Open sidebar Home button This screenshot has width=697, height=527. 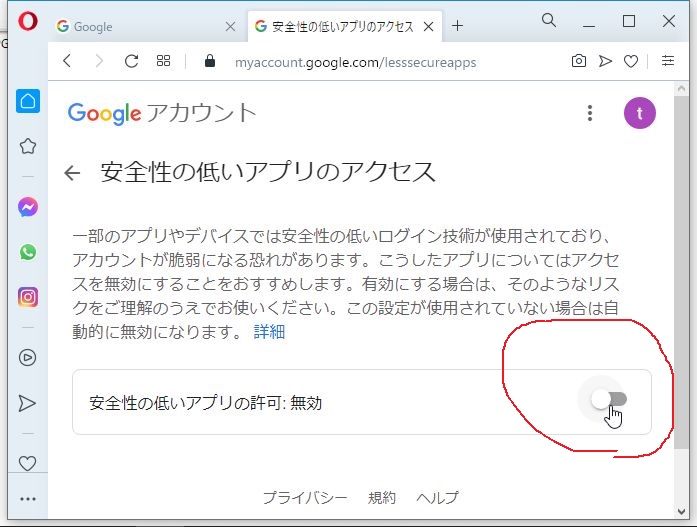pos(28,101)
